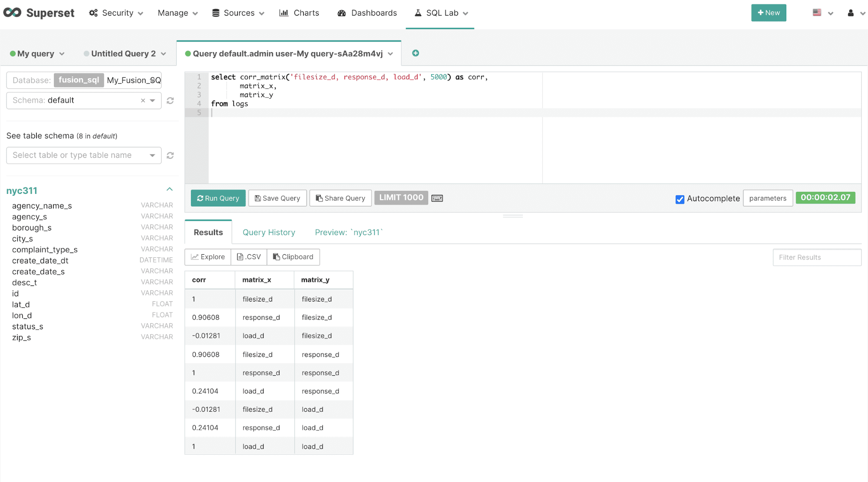Refresh the schema list icon
The image size is (868, 482).
tap(170, 101)
